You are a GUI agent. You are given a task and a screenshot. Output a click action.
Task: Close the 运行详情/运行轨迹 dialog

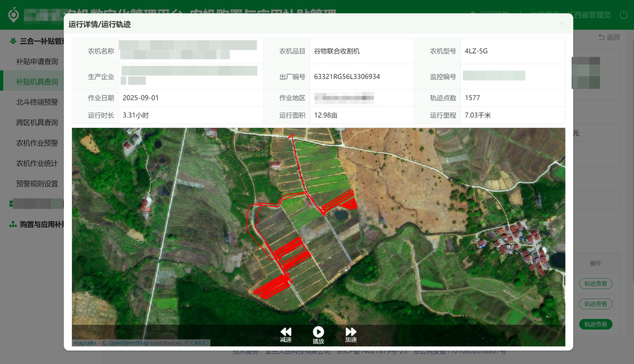tap(561, 23)
